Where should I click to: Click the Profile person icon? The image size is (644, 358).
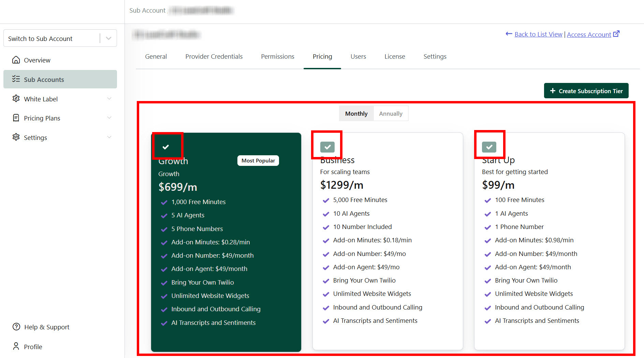pos(16,346)
